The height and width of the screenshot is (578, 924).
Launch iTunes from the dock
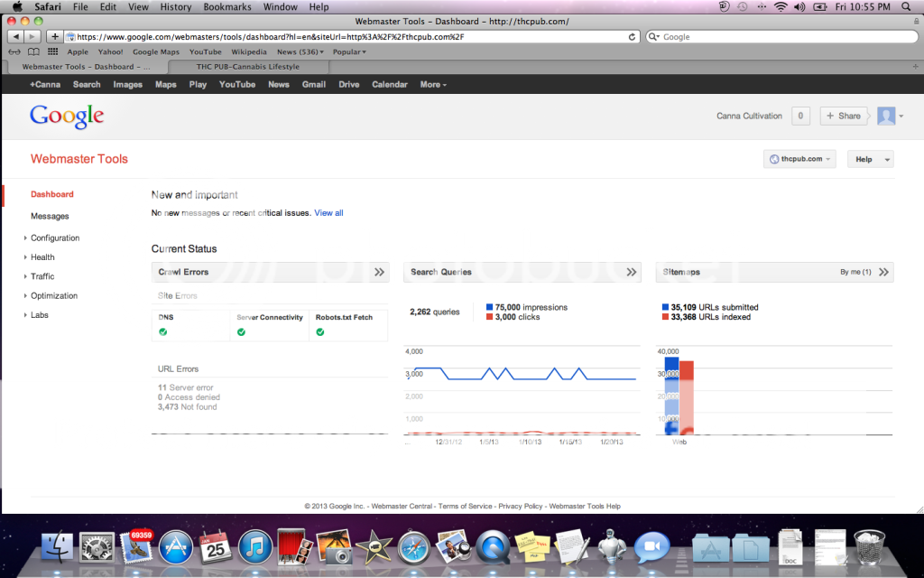[254, 548]
